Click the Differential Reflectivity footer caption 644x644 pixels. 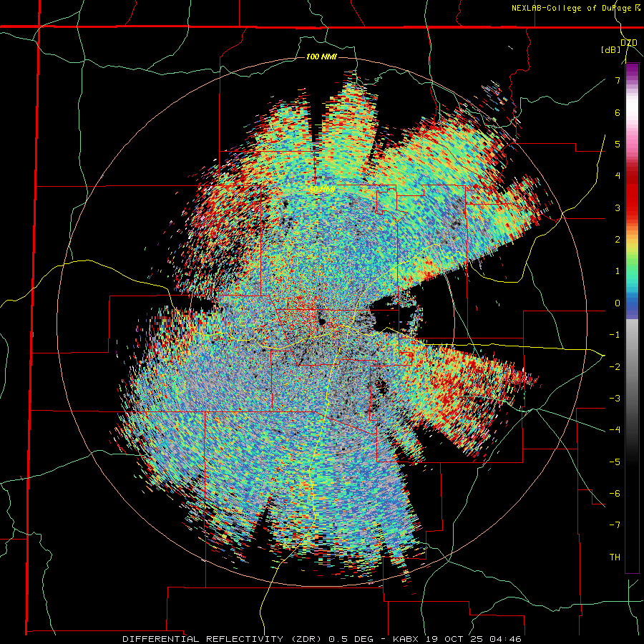click(x=321, y=639)
